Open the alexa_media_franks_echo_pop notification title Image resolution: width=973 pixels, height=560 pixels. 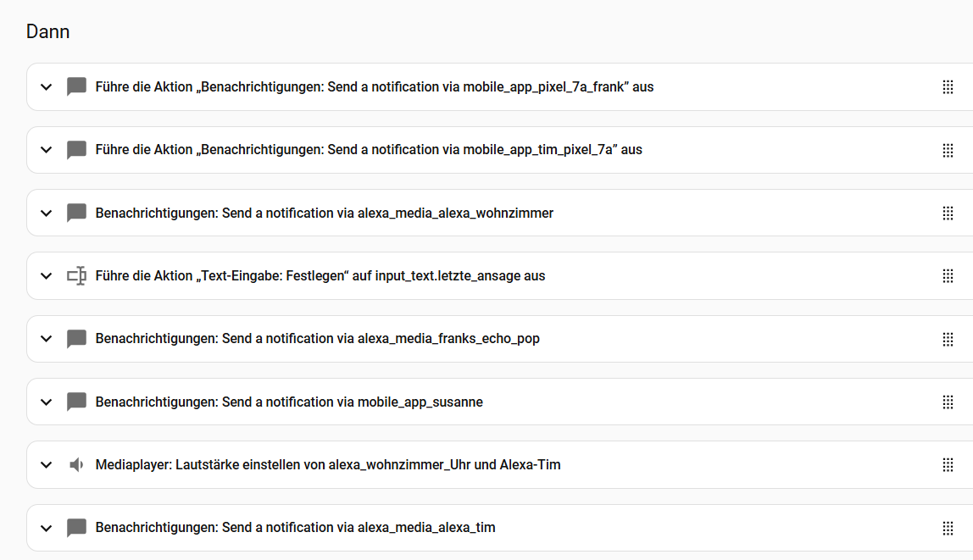click(317, 339)
